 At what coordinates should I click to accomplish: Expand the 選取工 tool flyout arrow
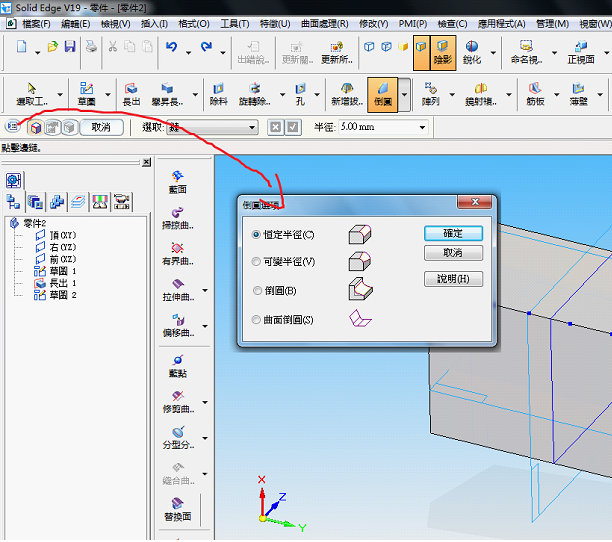(x=60, y=95)
